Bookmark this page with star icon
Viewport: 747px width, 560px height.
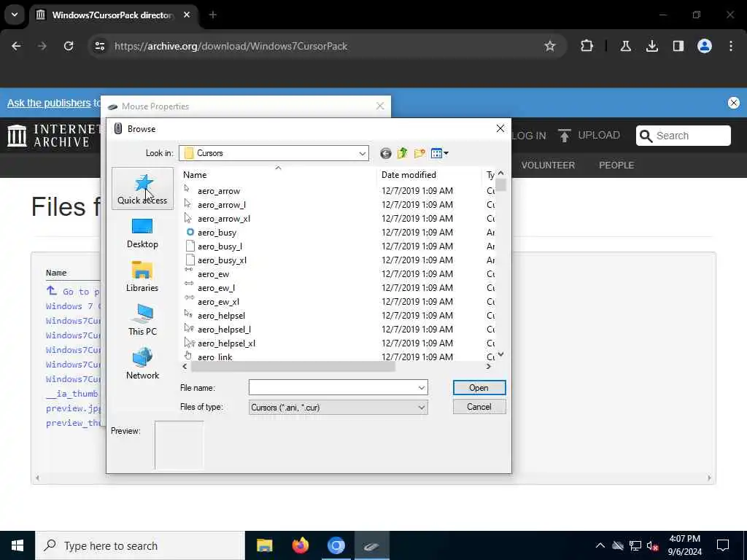pos(550,46)
